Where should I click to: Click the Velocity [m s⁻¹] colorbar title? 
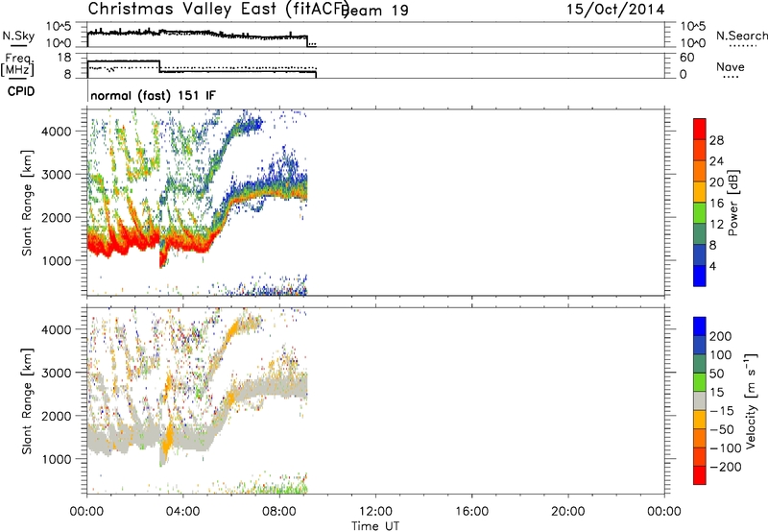(x=752, y=400)
